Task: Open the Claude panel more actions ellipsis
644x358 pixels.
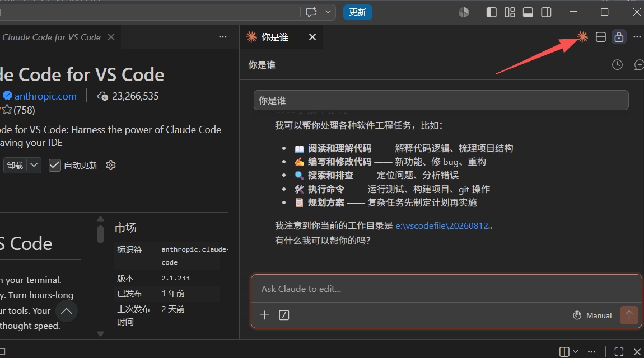Action: 637,37
